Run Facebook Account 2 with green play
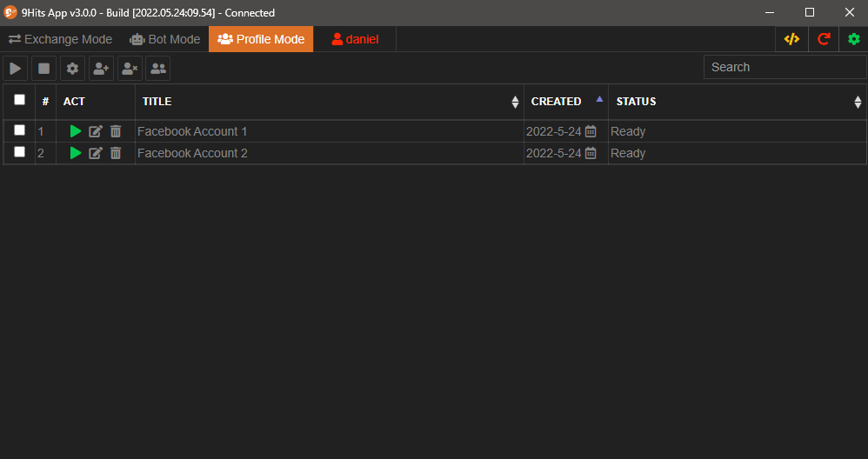This screenshot has height=459, width=868. [76, 153]
